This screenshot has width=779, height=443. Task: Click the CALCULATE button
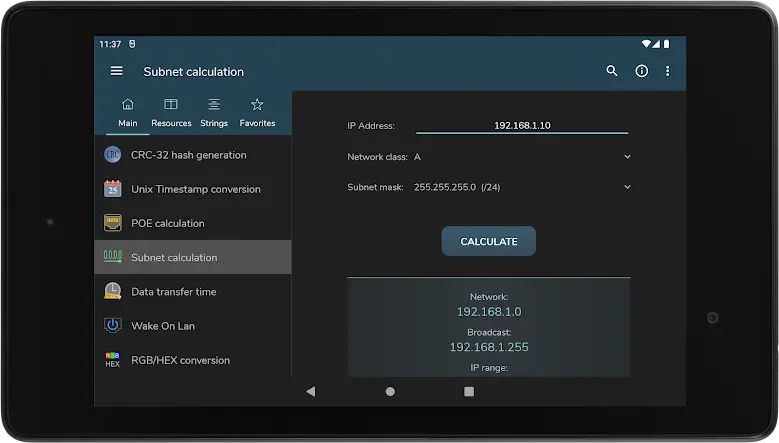tap(489, 241)
